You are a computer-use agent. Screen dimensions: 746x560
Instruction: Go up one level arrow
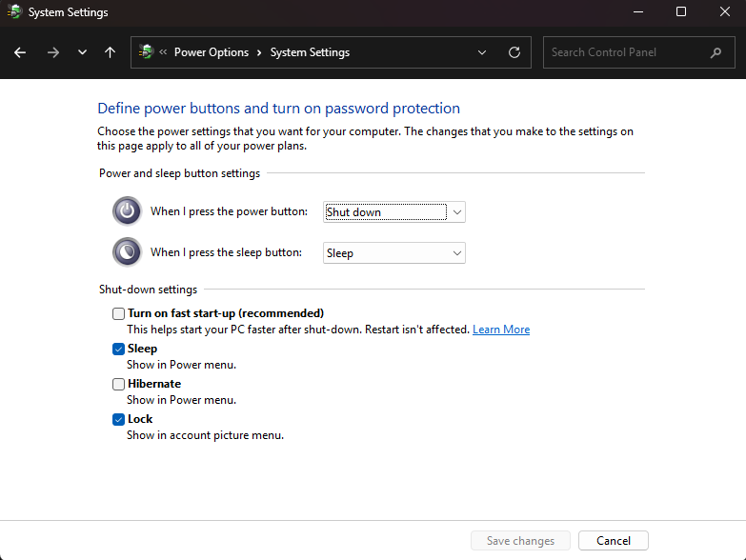click(110, 52)
